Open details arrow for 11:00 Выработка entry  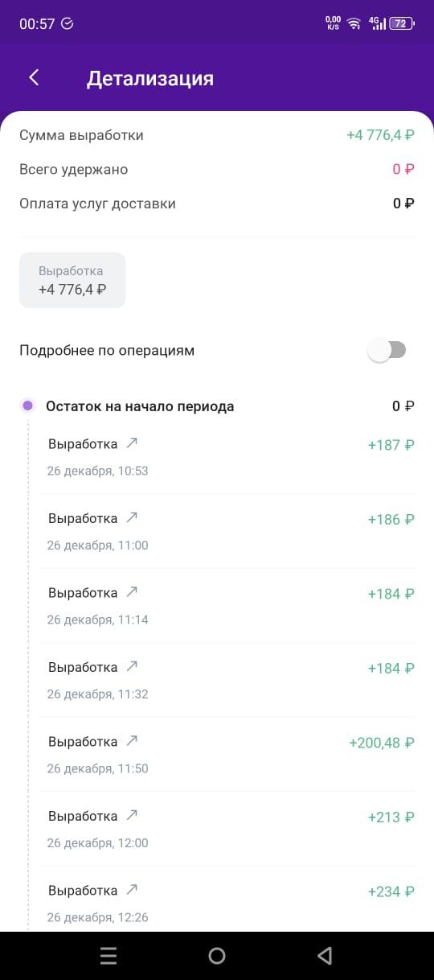click(133, 517)
